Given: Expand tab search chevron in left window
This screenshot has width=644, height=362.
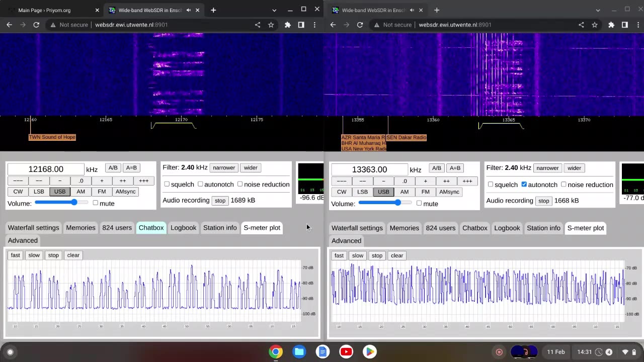Looking at the screenshot, I should click(274, 10).
